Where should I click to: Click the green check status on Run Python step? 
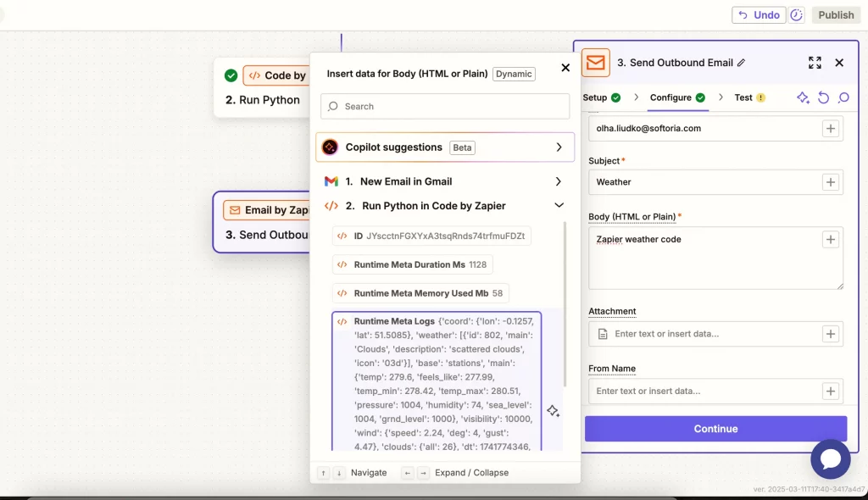(231, 75)
